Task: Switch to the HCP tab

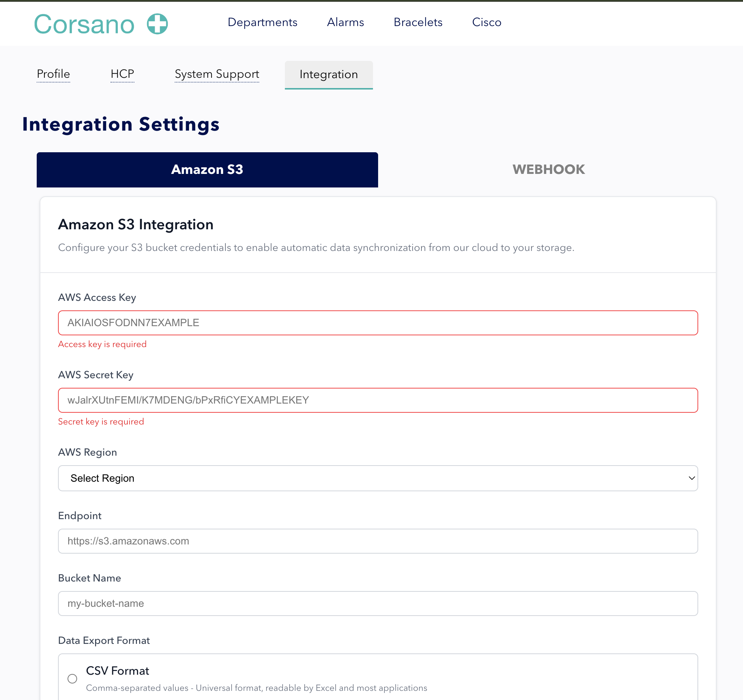Action: coord(122,74)
